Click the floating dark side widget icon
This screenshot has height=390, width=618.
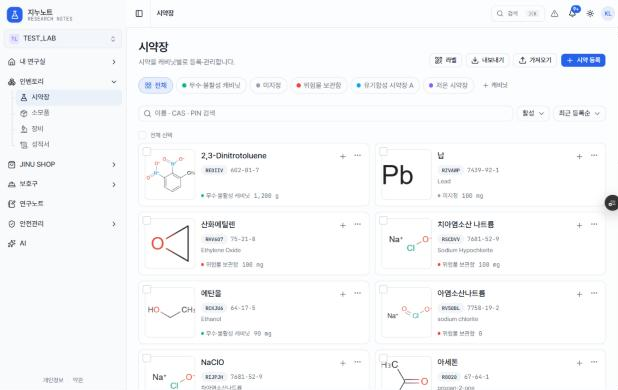(612, 203)
